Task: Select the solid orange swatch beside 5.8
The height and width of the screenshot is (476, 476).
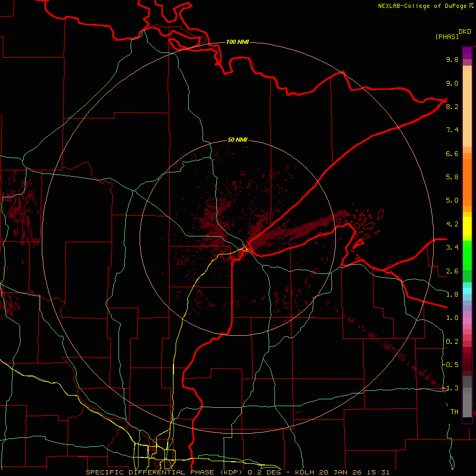Action: coord(467,179)
